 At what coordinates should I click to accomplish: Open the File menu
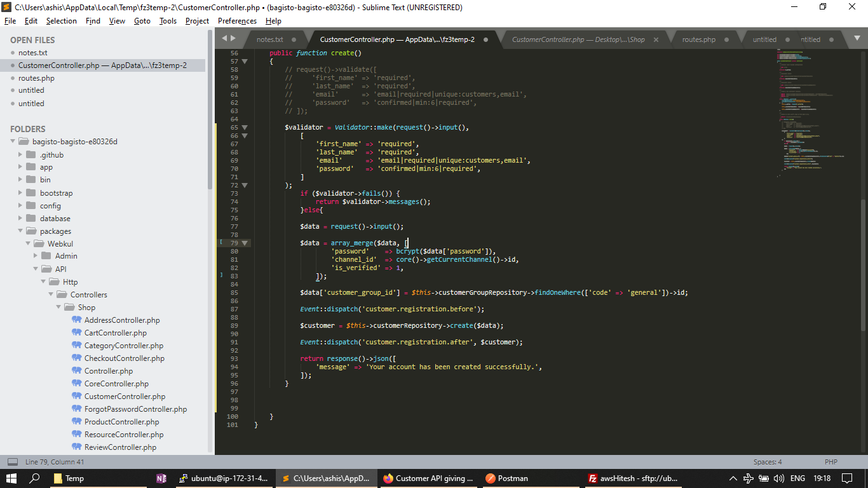point(10,21)
